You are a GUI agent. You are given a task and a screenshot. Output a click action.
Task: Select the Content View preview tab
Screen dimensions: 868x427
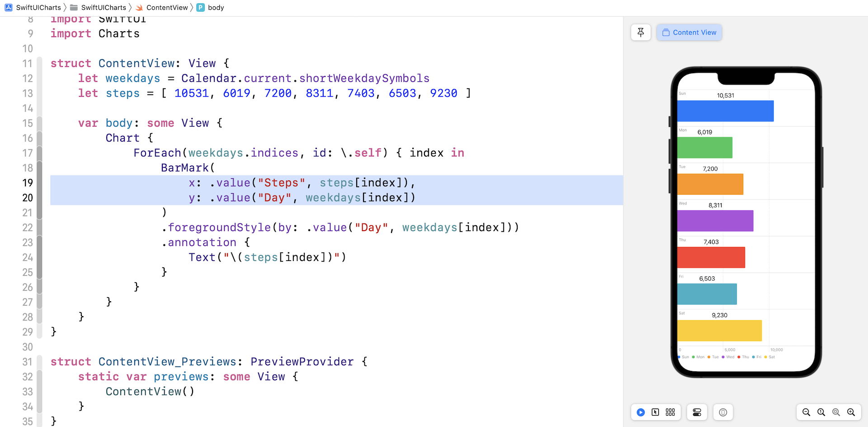click(689, 33)
